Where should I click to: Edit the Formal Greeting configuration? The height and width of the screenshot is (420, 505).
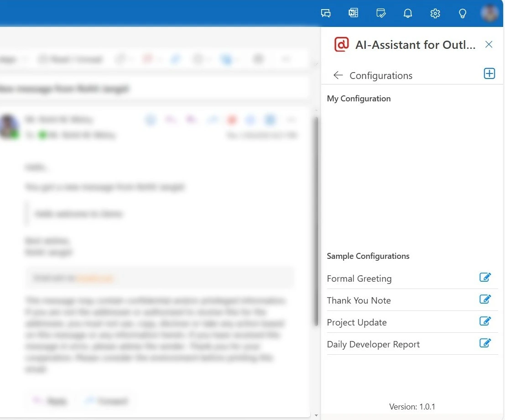point(485,277)
